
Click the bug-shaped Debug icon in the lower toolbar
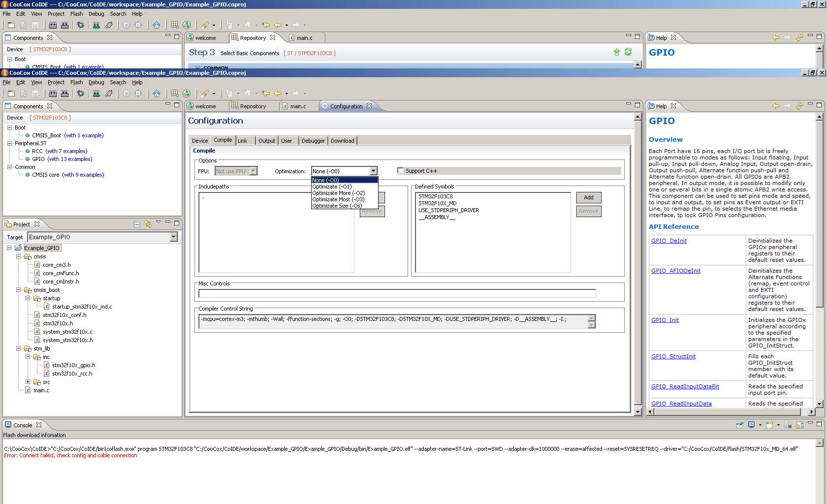coord(81,94)
